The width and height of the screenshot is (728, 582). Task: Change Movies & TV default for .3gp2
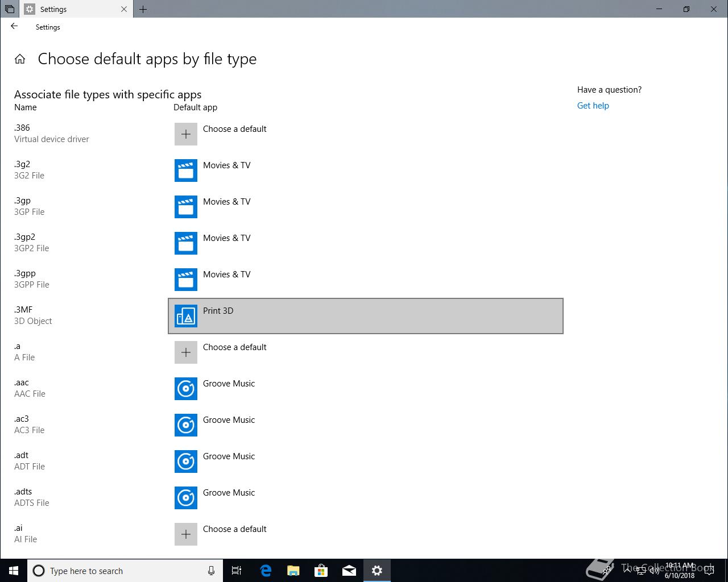365,243
